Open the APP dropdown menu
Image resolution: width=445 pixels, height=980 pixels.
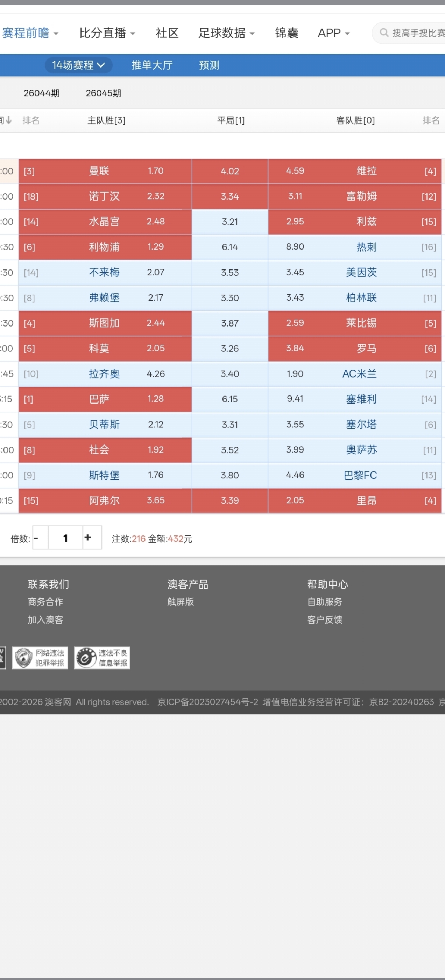pos(333,33)
